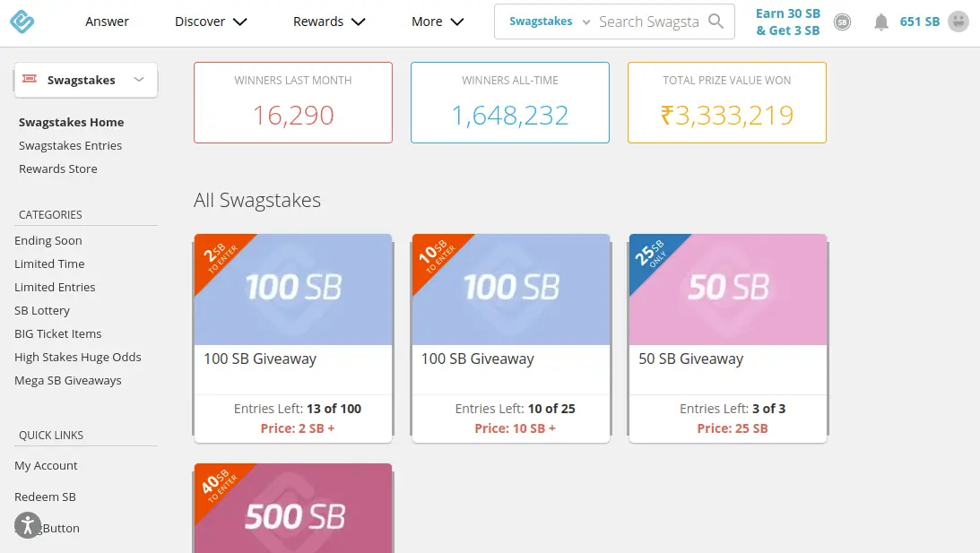Viewport: 980px width, 553px height.
Task: Open the Rewards Store link
Action: point(57,168)
